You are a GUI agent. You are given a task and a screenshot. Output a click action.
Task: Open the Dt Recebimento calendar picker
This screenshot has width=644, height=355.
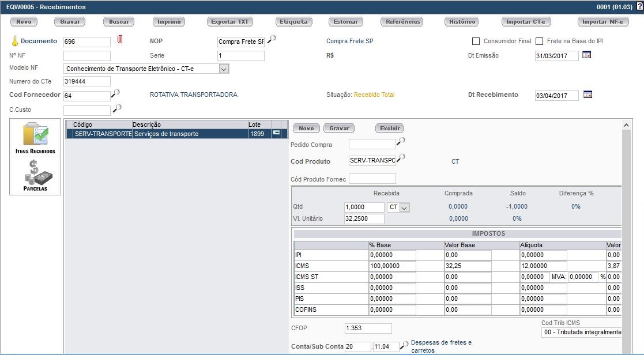[587, 95]
